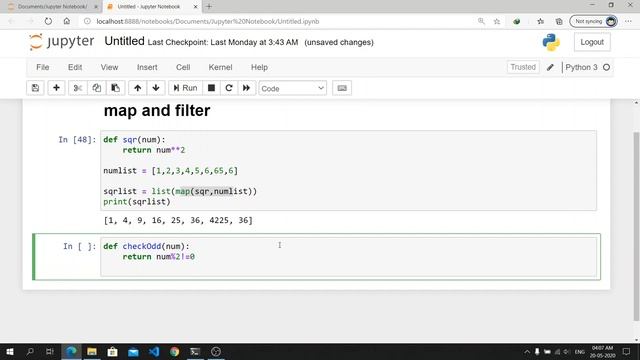Click the notebook vertical scrollbar

tap(636, 226)
